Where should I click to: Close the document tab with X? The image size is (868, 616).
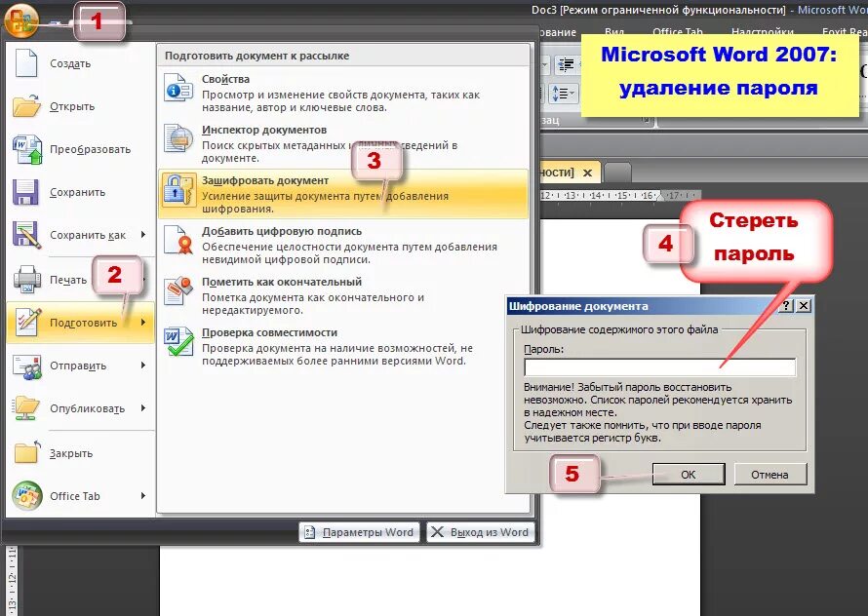[587, 173]
